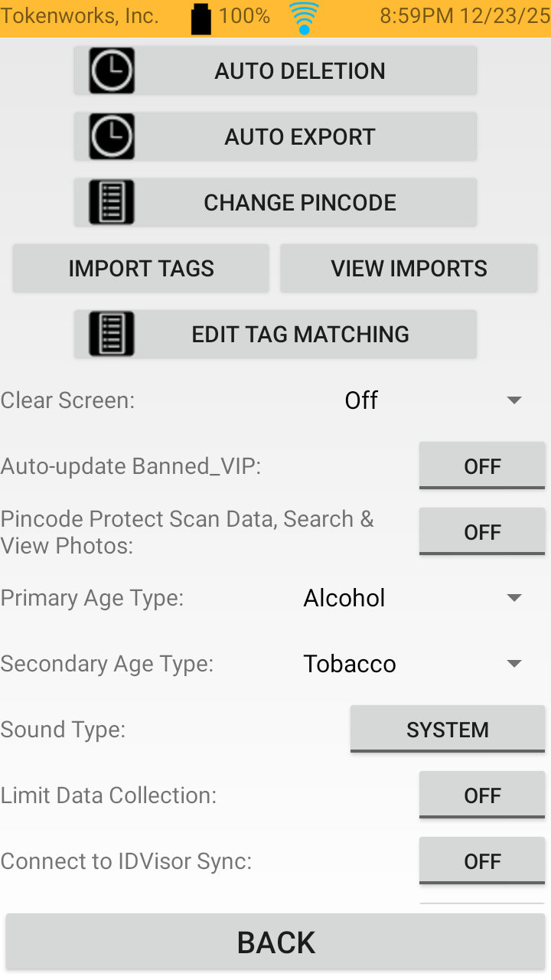Tap the Tokenworks, Inc. status label
This screenshot has width=551, height=980.
coord(80,17)
